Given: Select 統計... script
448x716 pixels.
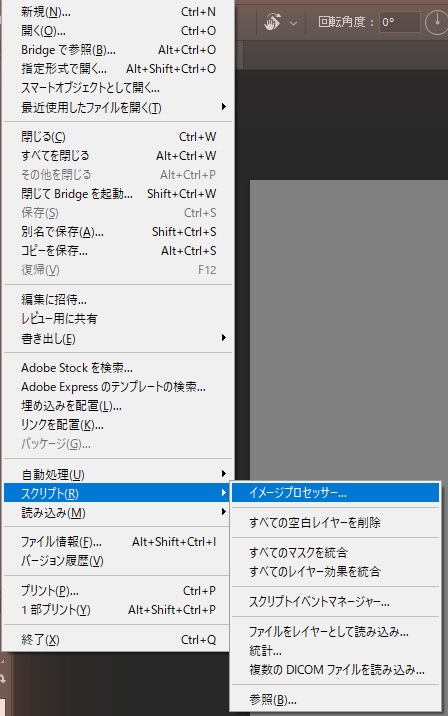Looking at the screenshot, I should tap(336, 651).
